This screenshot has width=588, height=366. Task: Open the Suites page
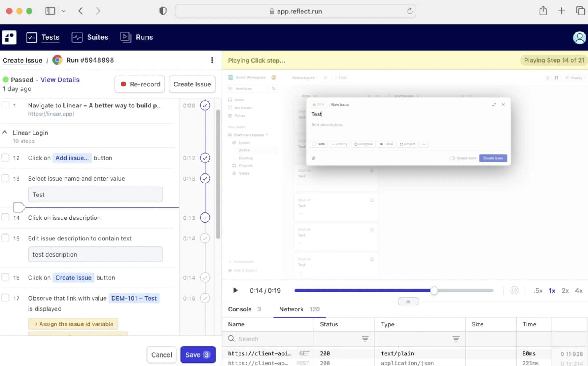point(98,37)
